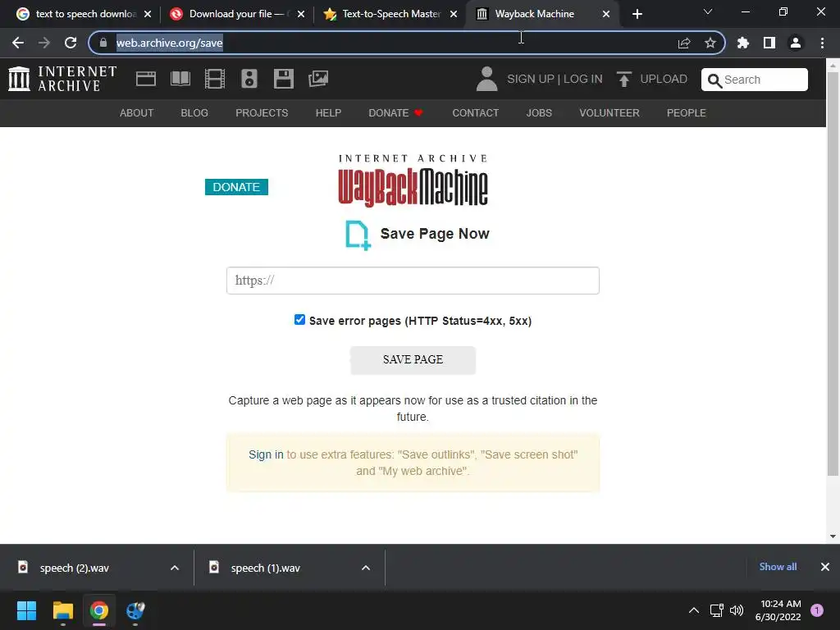Open File Explorer from the taskbar
The image size is (840, 630).
tap(62, 610)
